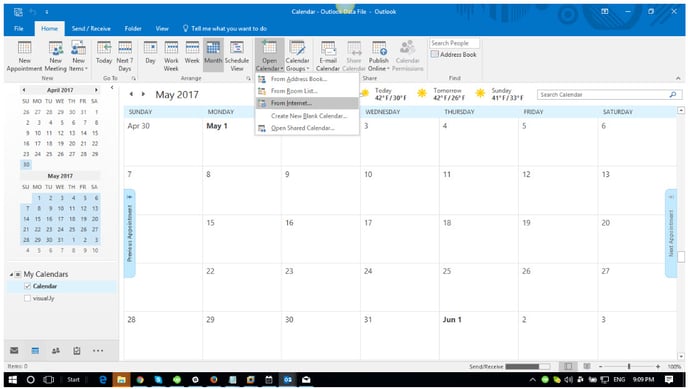
Task: Click the zoom slider handle
Action: click(629, 366)
